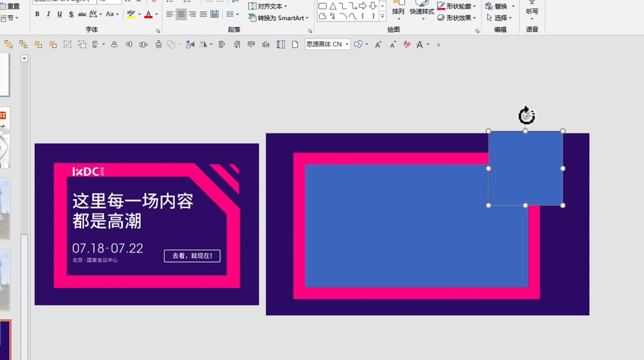Select rectangle shape from shapes gallery

pos(323,6)
